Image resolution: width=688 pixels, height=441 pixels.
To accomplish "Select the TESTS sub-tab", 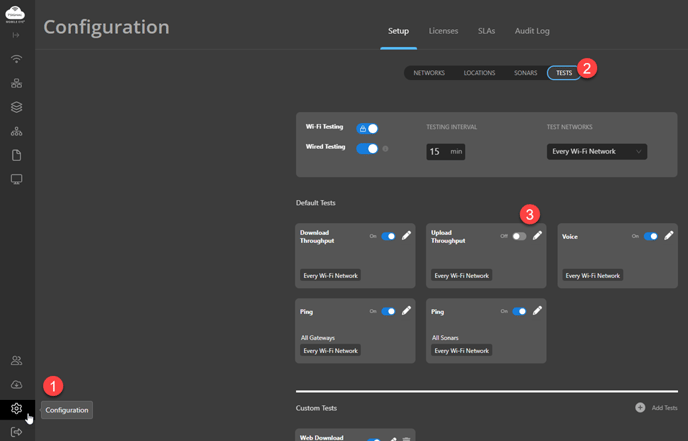I will (x=564, y=73).
